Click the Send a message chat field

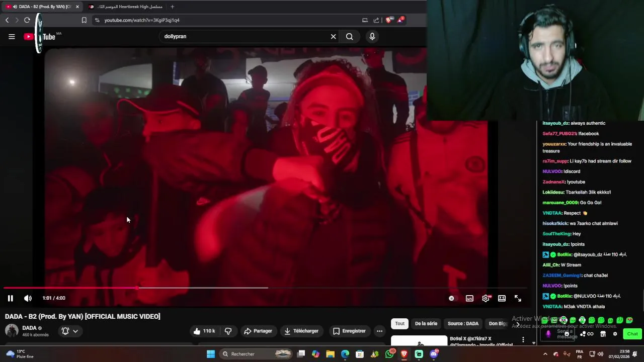pos(557,334)
